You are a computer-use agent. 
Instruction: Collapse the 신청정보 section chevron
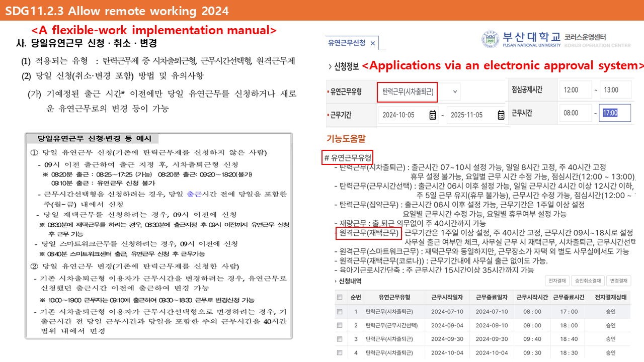point(330,66)
